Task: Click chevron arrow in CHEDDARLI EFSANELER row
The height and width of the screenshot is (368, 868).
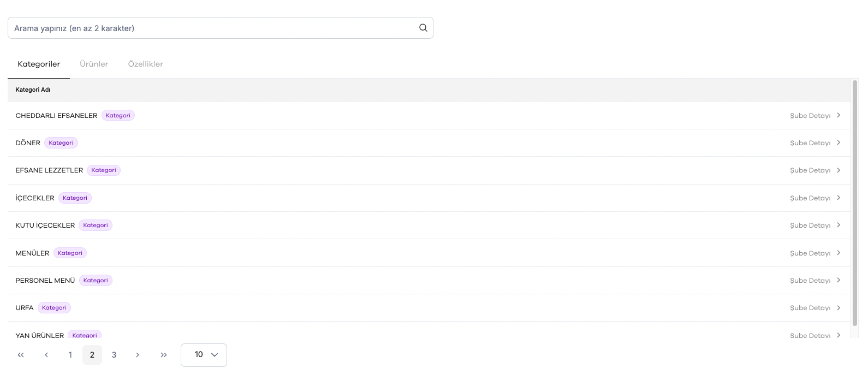Action: point(839,115)
